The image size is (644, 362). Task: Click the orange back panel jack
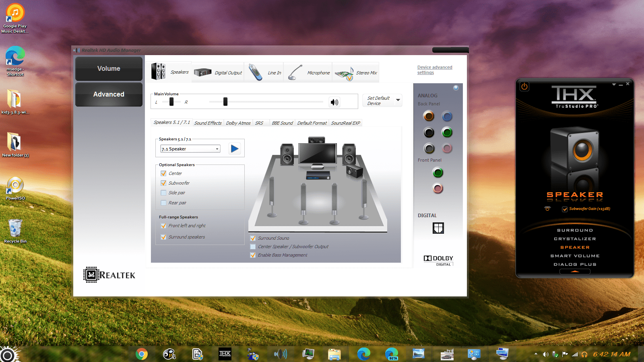(x=429, y=116)
